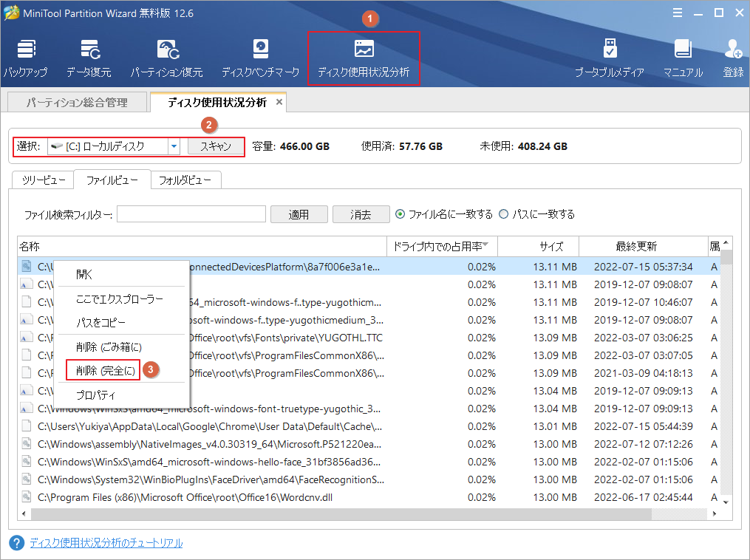
Task: Click the ファイル検索フィルター input field
Action: pyautogui.click(x=191, y=214)
